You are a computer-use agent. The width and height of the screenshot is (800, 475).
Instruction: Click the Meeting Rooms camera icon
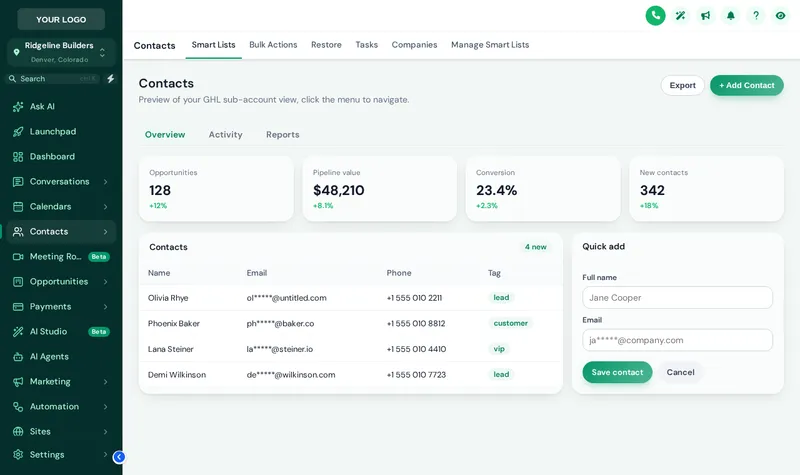click(18, 257)
